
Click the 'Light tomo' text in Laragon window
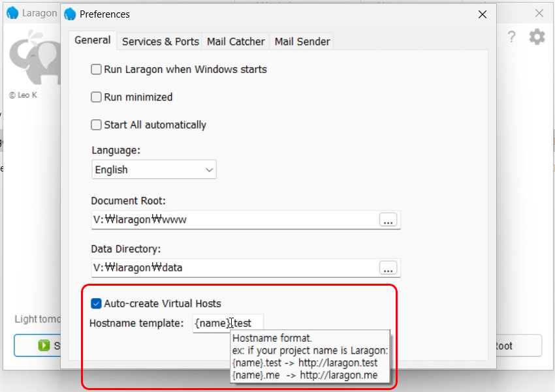tap(37, 319)
